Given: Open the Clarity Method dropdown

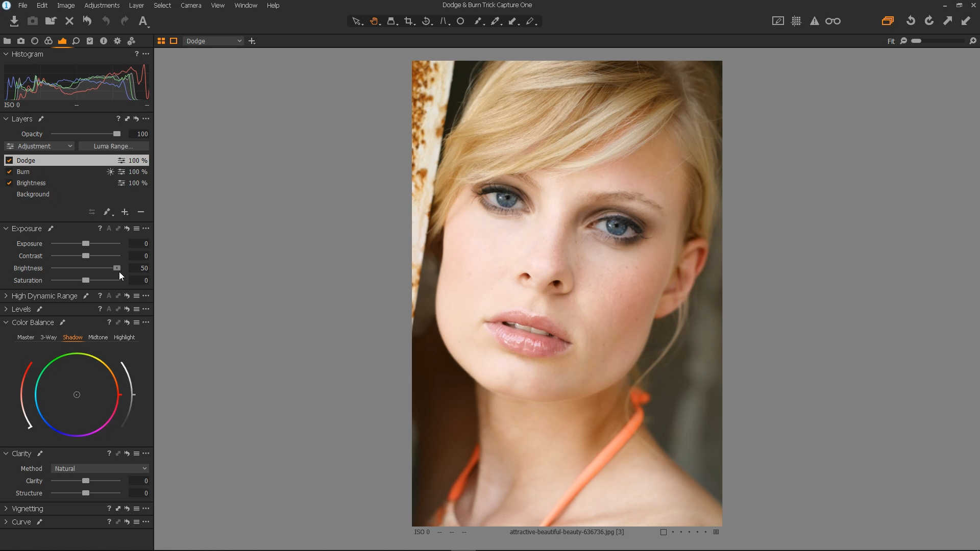Looking at the screenshot, I should (100, 468).
